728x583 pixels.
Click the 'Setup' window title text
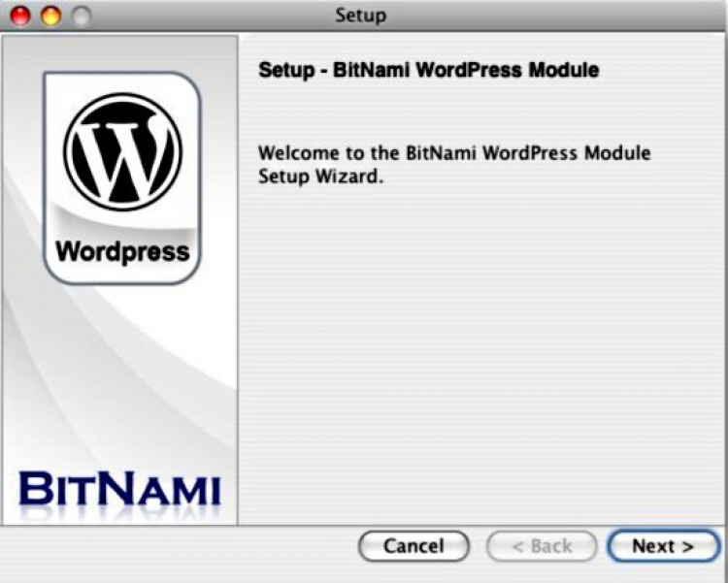[361, 16]
